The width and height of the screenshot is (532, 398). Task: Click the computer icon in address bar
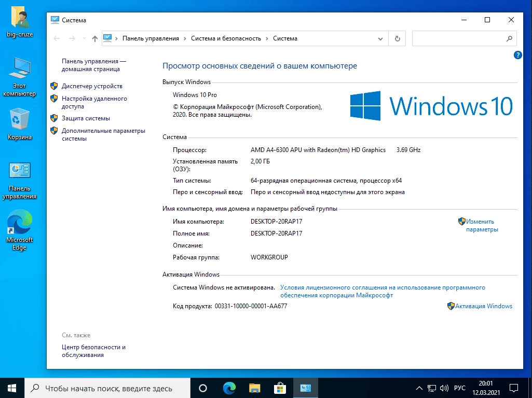pos(107,38)
